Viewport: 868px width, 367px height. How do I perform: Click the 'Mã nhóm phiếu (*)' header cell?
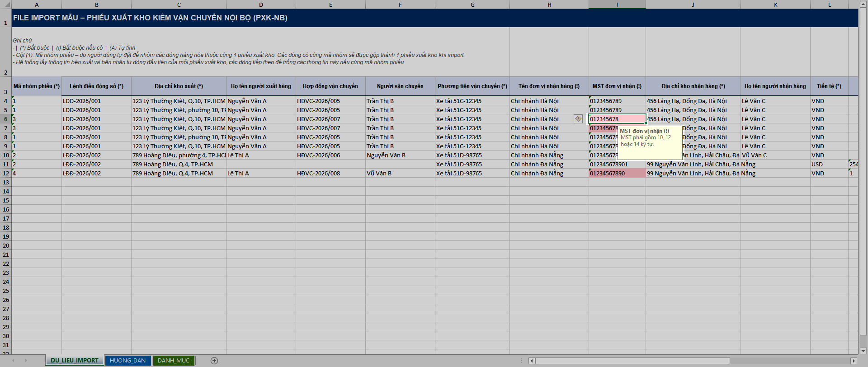(37, 86)
